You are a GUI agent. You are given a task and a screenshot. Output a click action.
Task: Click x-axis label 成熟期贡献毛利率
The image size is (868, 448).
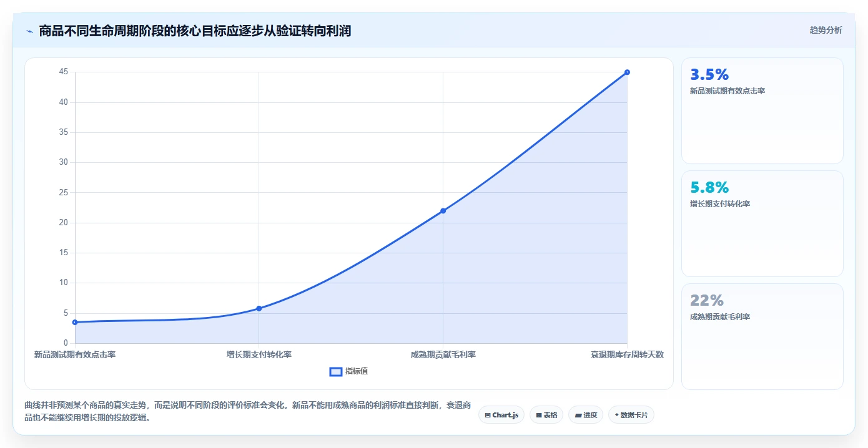click(443, 354)
